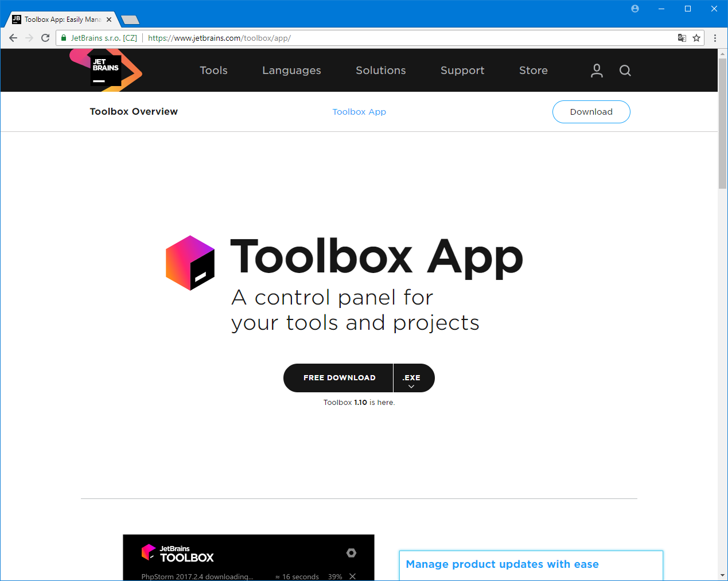728x581 pixels.
Task: Click the scrollbar up arrow
Action: click(x=722, y=53)
